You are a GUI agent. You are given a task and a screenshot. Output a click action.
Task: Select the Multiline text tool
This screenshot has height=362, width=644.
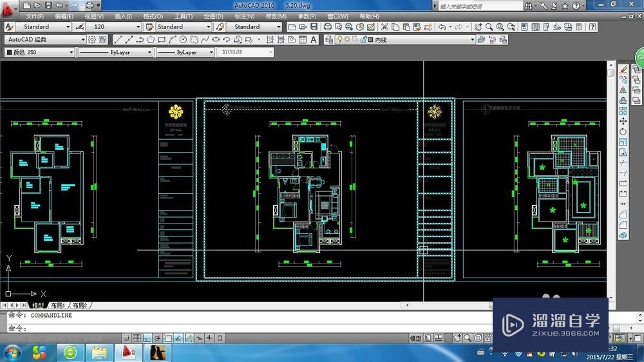pyautogui.click(x=314, y=39)
